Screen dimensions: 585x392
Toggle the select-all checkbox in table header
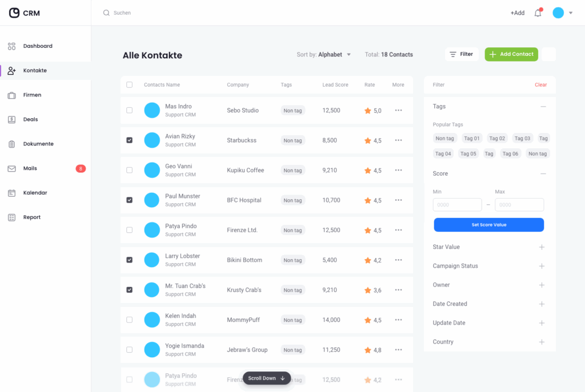point(129,84)
